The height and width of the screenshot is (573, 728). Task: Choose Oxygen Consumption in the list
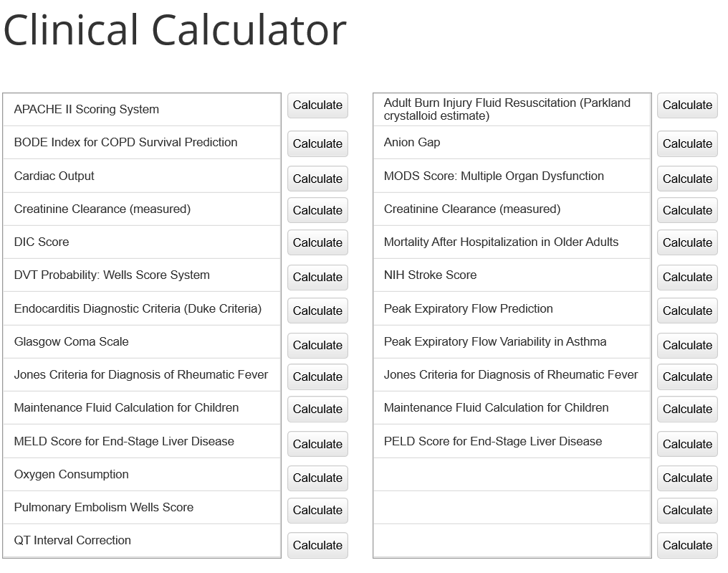[x=72, y=475]
